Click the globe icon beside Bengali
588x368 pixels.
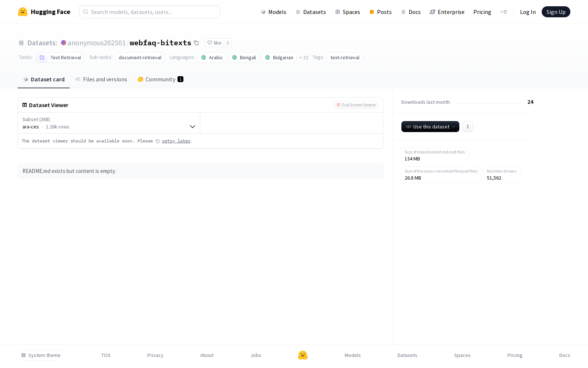click(x=234, y=57)
